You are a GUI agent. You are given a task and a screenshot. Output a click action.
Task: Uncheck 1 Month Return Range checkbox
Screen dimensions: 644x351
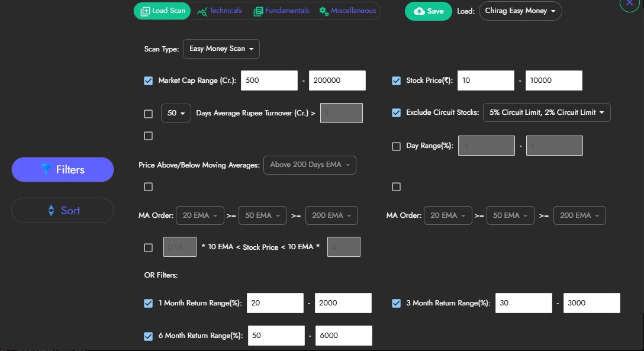point(148,304)
